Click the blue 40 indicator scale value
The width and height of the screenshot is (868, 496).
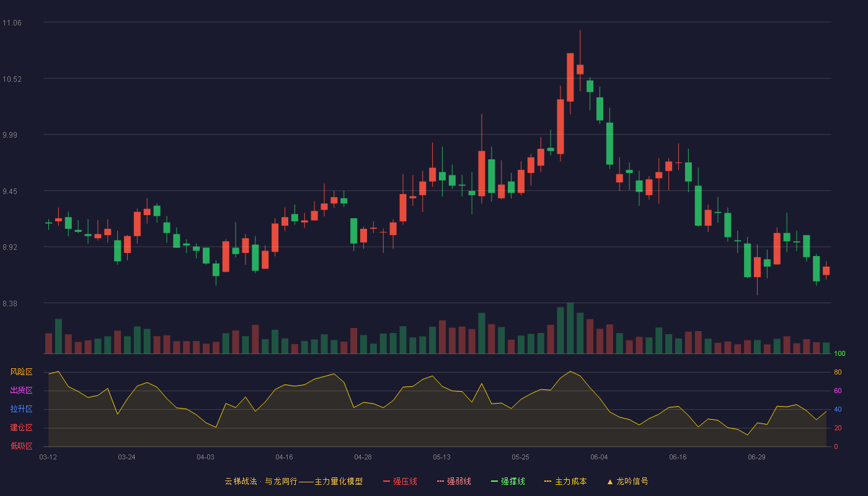pos(838,409)
